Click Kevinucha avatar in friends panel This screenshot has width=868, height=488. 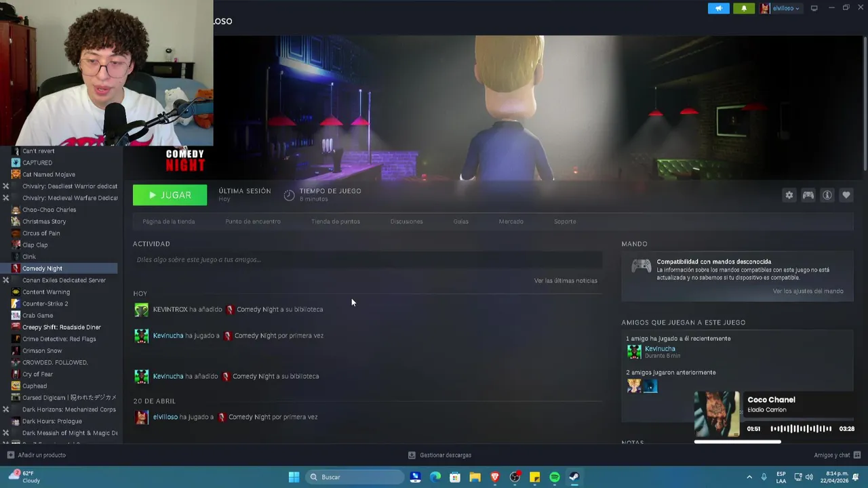point(634,352)
